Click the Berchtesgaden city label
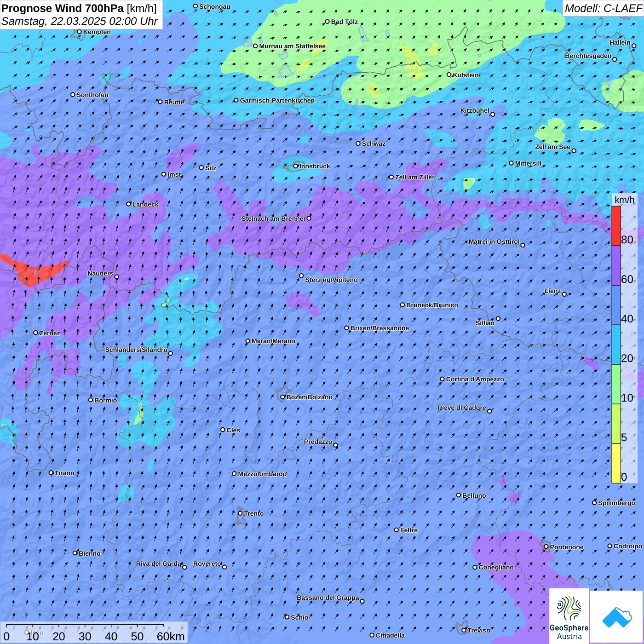The width and height of the screenshot is (644, 644). 588,56
